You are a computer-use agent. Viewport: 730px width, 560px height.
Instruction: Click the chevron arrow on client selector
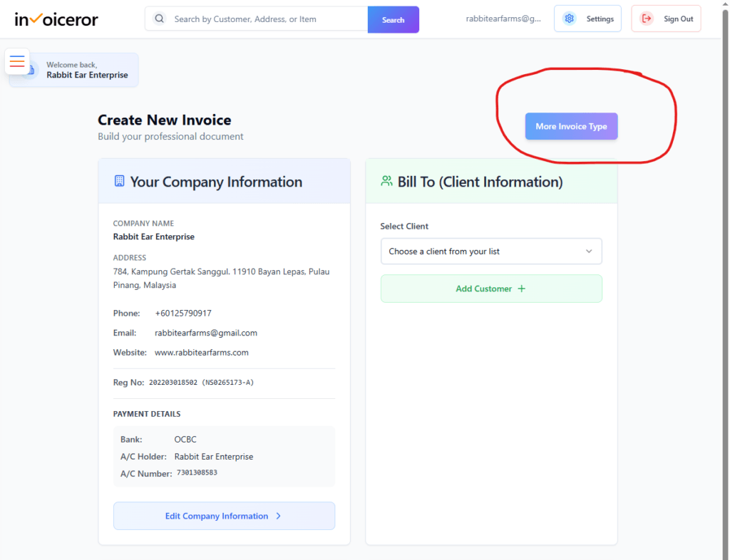(589, 251)
